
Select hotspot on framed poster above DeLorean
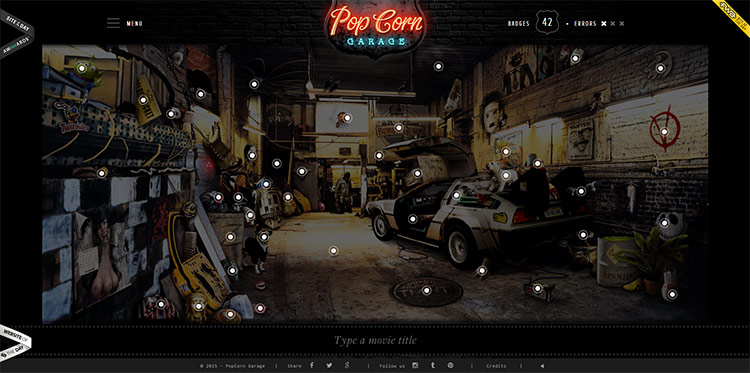click(506, 152)
